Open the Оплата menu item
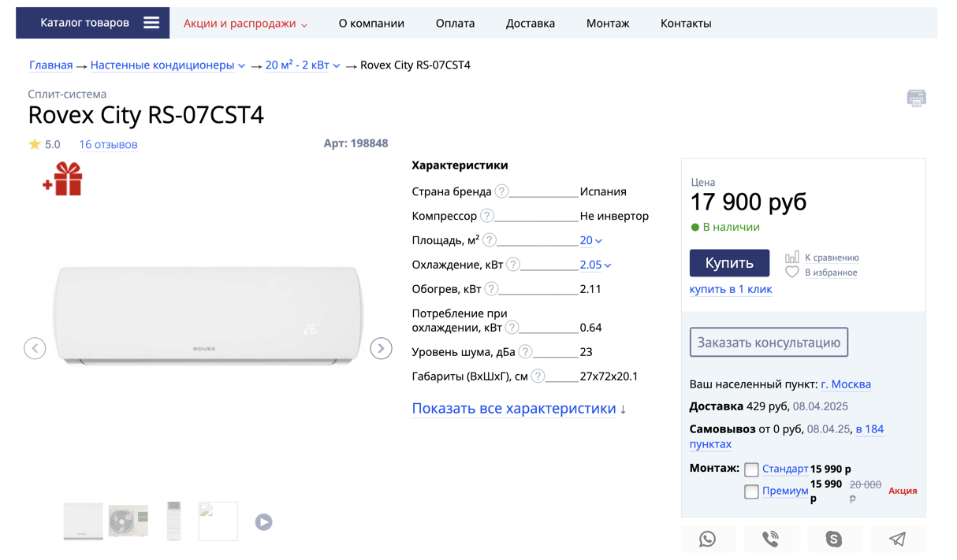This screenshot has height=560, width=957. (x=455, y=24)
